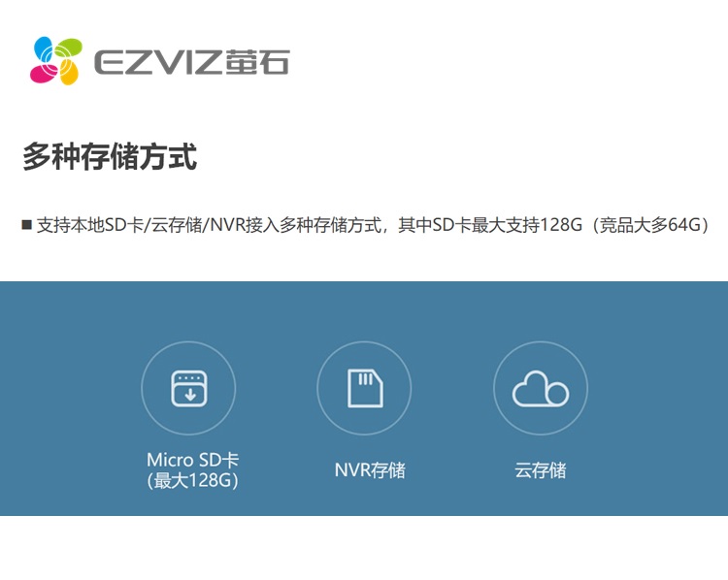Click the Micro SD卡 label
Image resolution: width=728 pixels, height=580 pixels.
pos(193,460)
